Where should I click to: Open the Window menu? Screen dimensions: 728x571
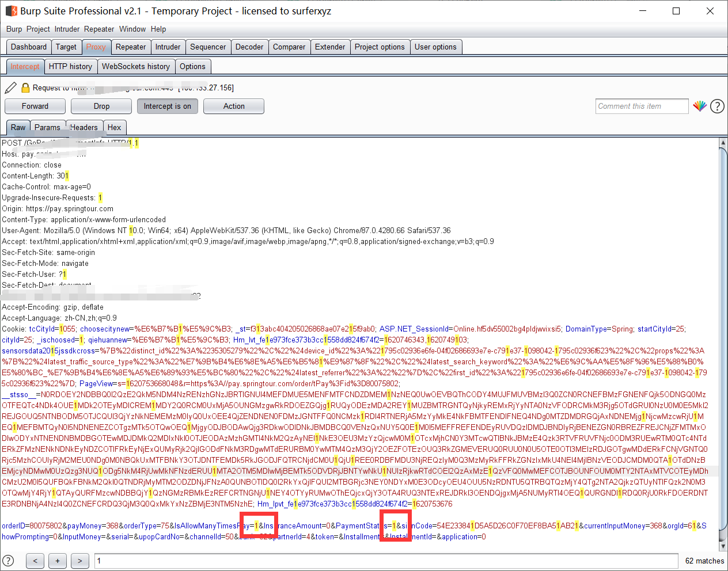(x=132, y=29)
